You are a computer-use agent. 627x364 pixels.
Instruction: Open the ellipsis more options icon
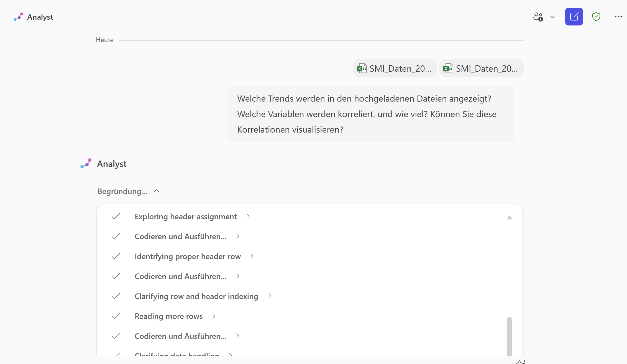pyautogui.click(x=618, y=17)
